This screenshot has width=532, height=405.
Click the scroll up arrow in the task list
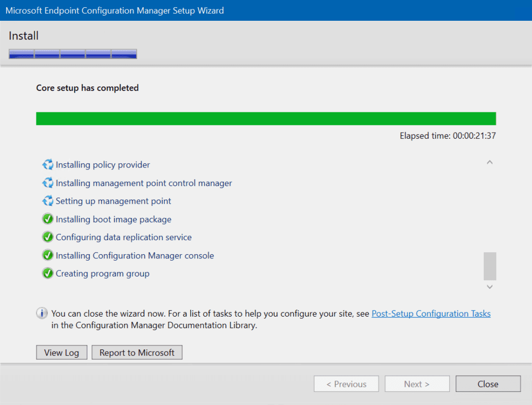489,162
